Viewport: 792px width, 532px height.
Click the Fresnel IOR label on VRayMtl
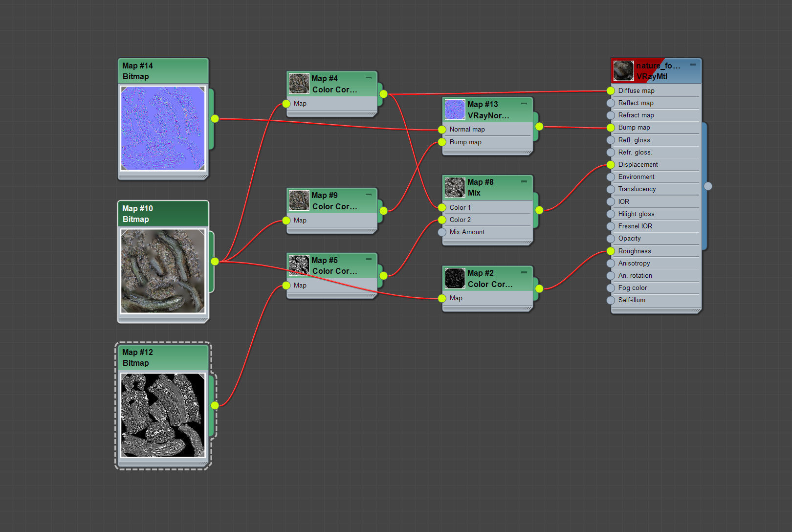(x=635, y=226)
